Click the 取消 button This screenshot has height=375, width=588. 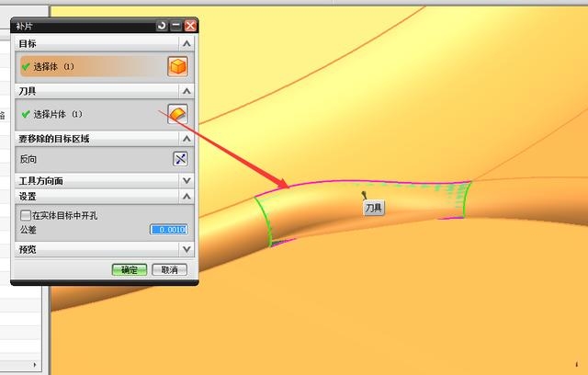pyautogui.click(x=169, y=269)
